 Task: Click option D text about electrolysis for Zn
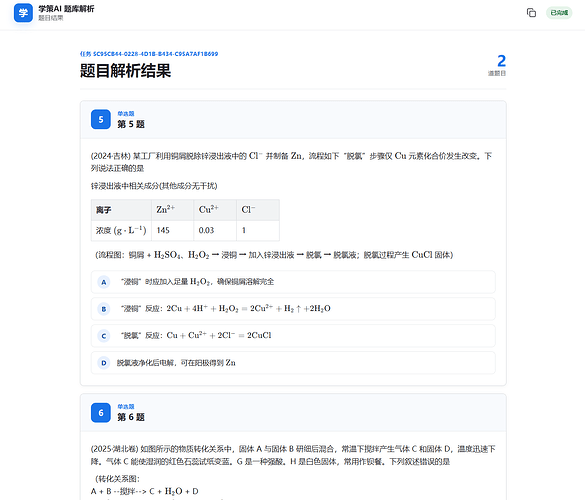click(176, 363)
